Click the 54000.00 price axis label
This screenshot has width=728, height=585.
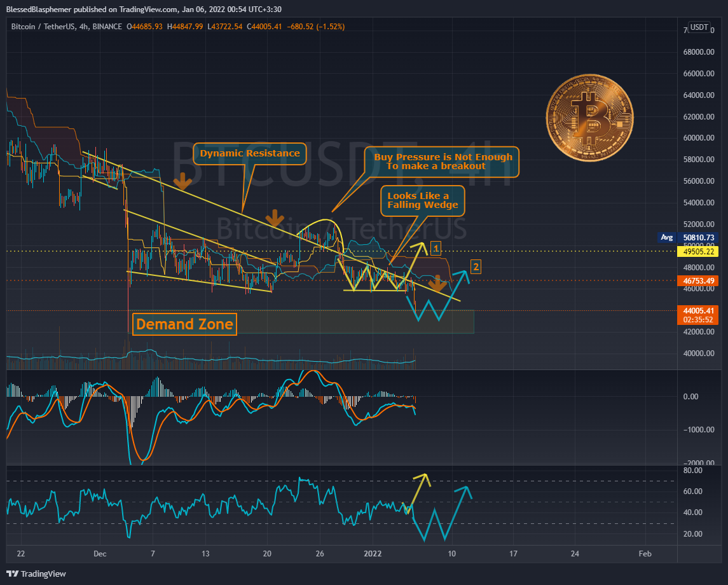pyautogui.click(x=698, y=202)
